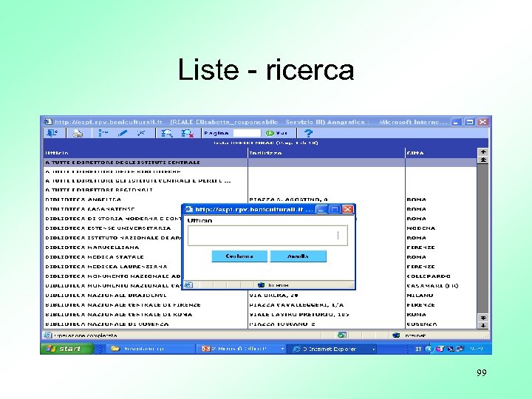Click the scroll-to-bottom double arrow
Image resolution: width=532 pixels, height=399 pixels.
[x=483, y=318]
